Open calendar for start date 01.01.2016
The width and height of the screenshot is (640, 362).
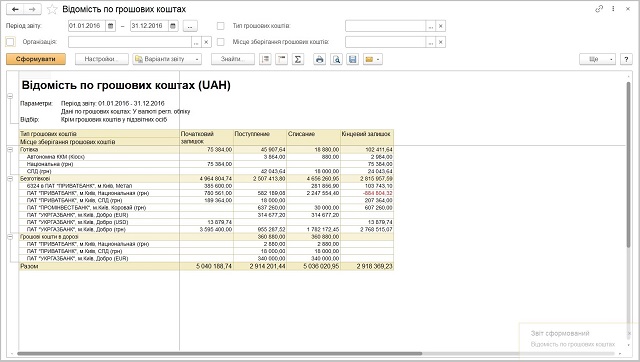click(111, 26)
